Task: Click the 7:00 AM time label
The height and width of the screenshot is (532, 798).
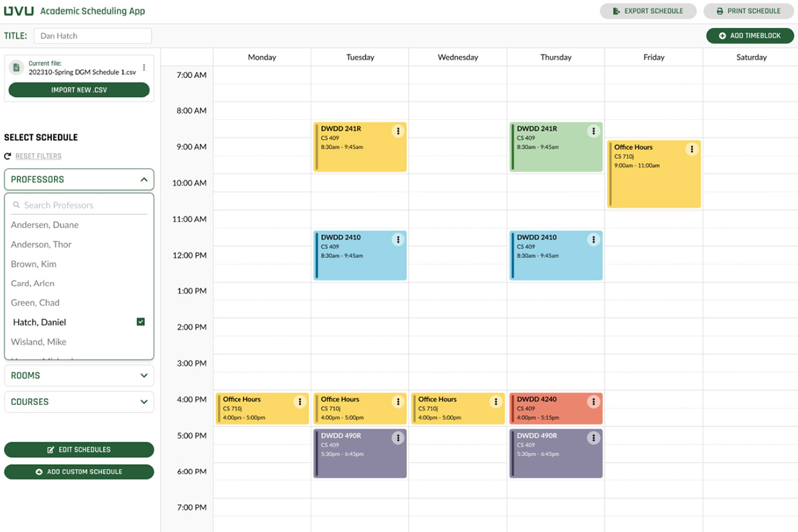Action: coord(192,75)
